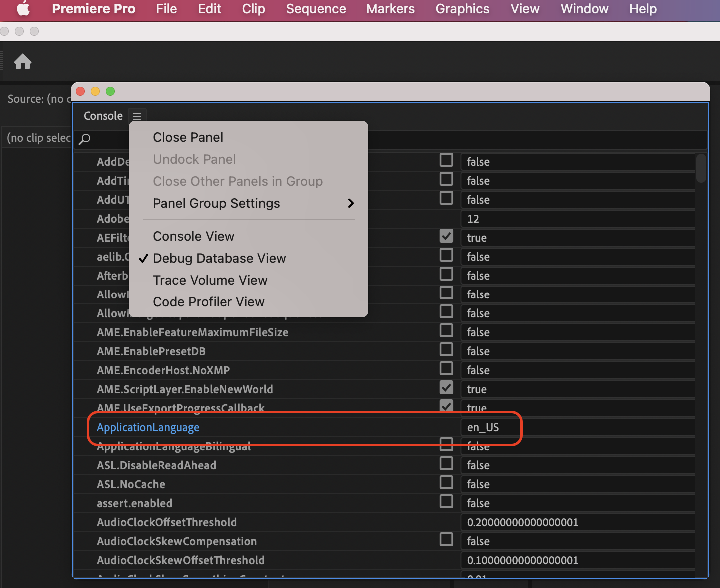Uncheck AME.ScriptLayer.EnableNewWorld checkbox
Screen dimensions: 720x588
click(446, 388)
